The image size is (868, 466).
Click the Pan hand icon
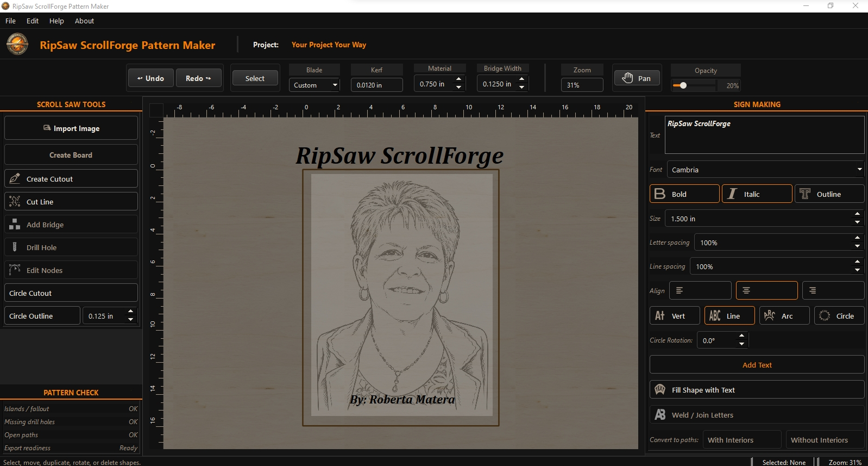point(627,78)
